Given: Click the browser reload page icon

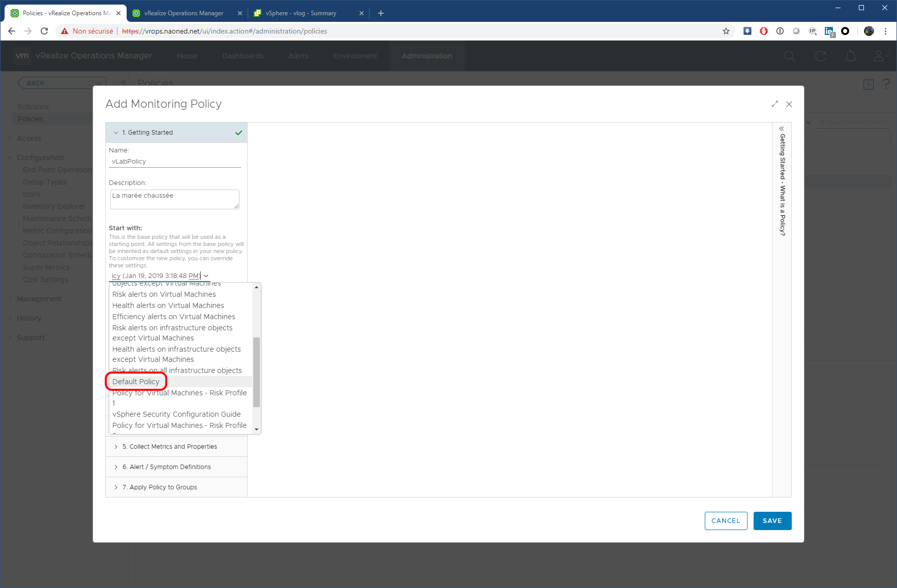Looking at the screenshot, I should point(44,31).
